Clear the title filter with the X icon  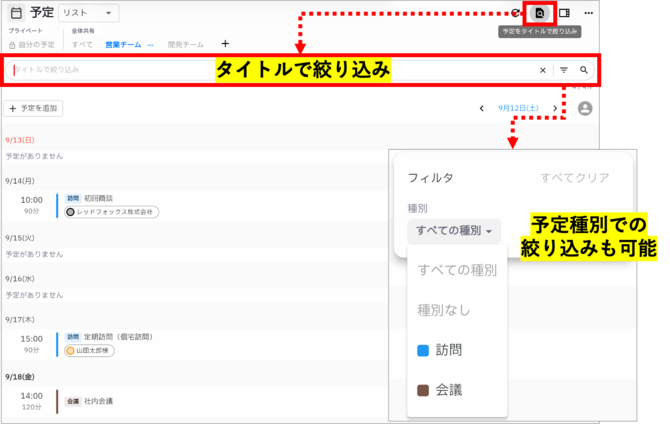coord(543,70)
